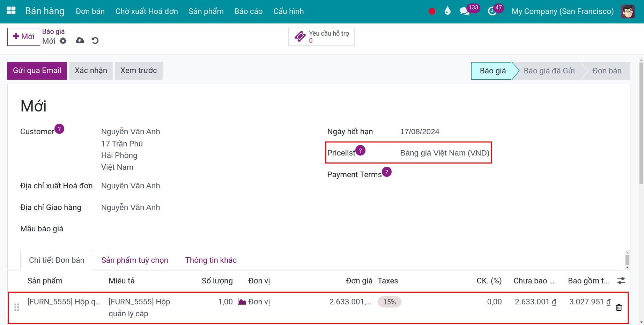The image size is (644, 325).
Task: Click the red recording dot icon
Action: coord(432,11)
